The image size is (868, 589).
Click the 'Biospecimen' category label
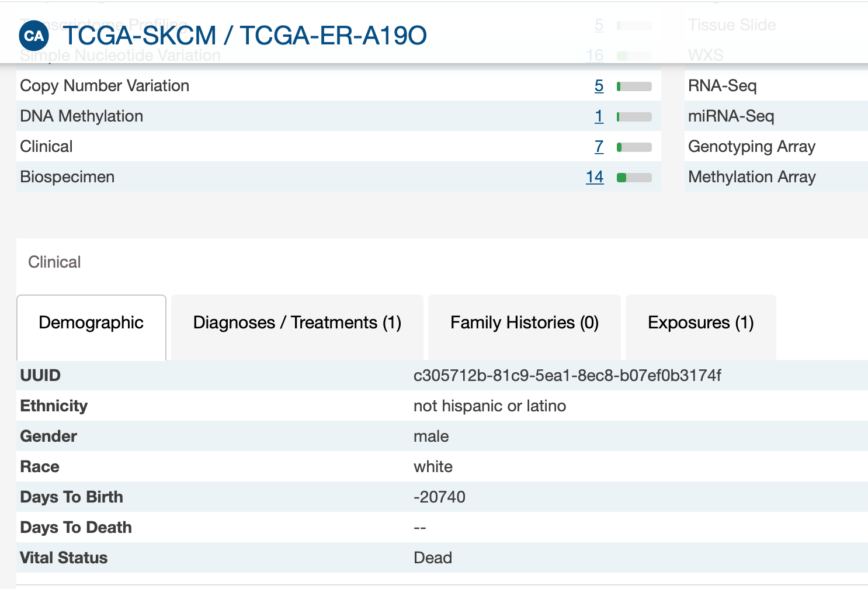click(x=67, y=177)
